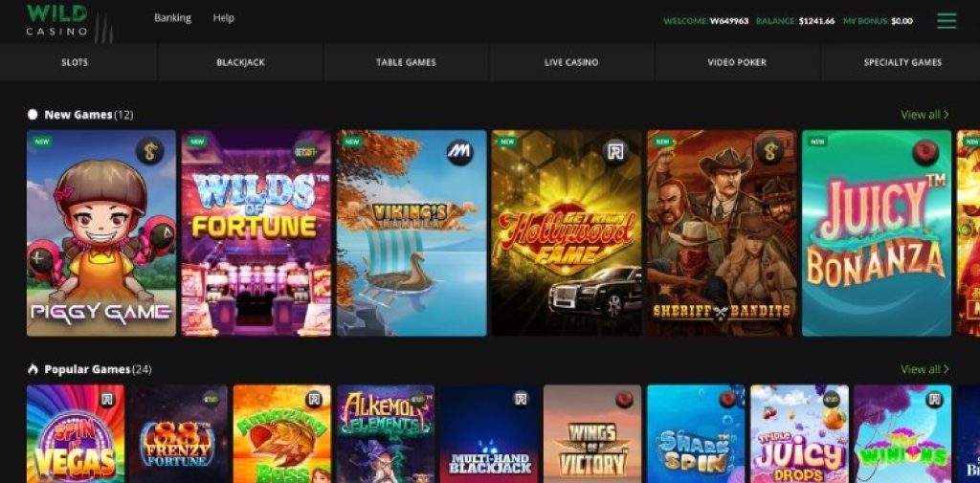Open the Banking link
Screen dimensions: 980x483
click(172, 18)
